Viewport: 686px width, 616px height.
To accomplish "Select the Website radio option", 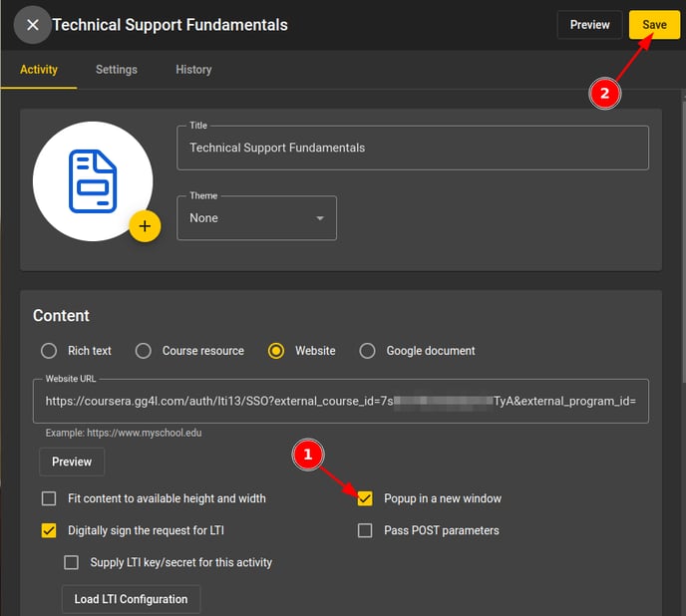I will point(276,351).
